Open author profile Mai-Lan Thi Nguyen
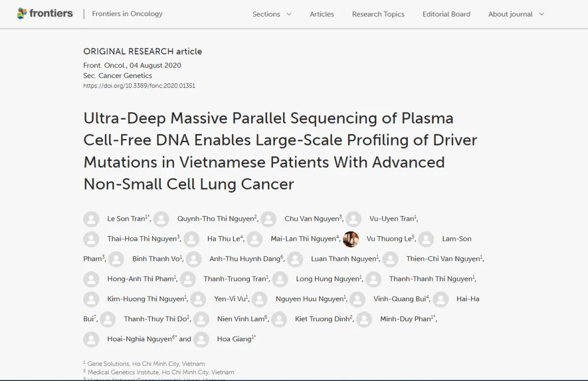Screen dimensions: 588x381 coord(303,239)
